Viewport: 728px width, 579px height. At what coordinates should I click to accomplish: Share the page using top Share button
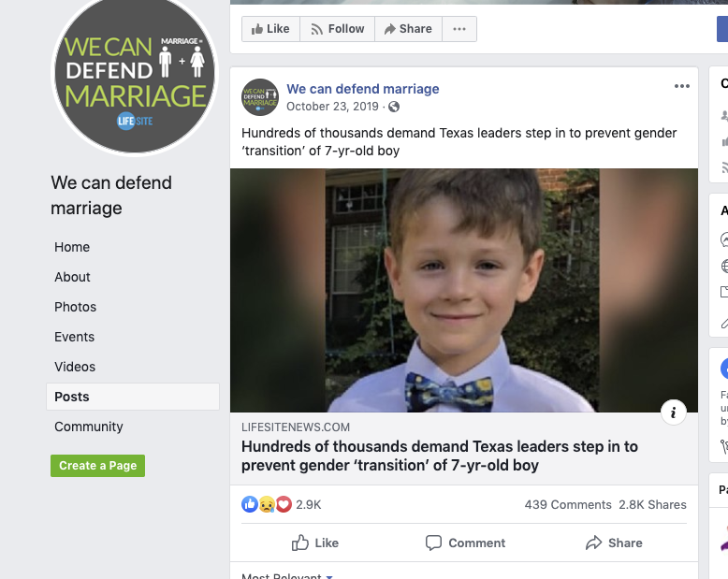(406, 29)
